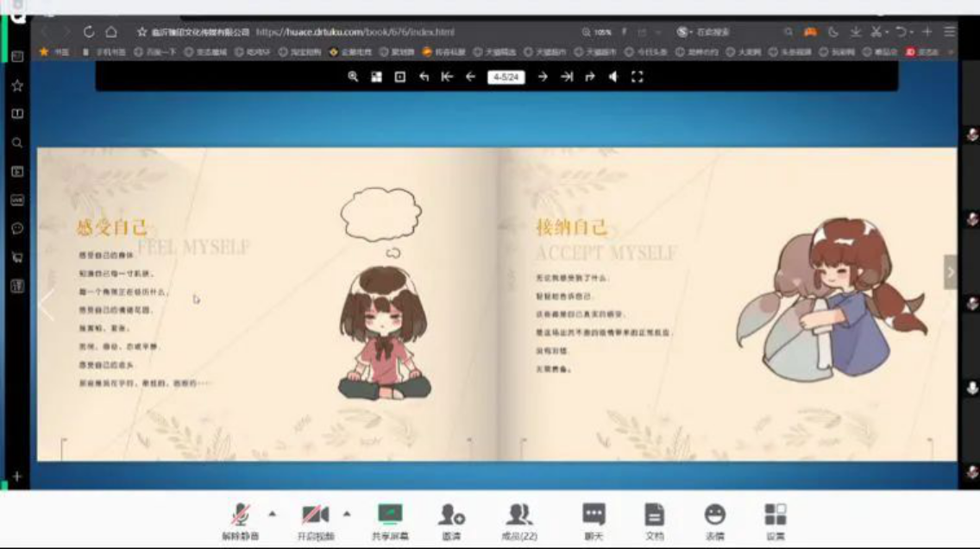Open the chat panel in meeting toolbar

(594, 521)
